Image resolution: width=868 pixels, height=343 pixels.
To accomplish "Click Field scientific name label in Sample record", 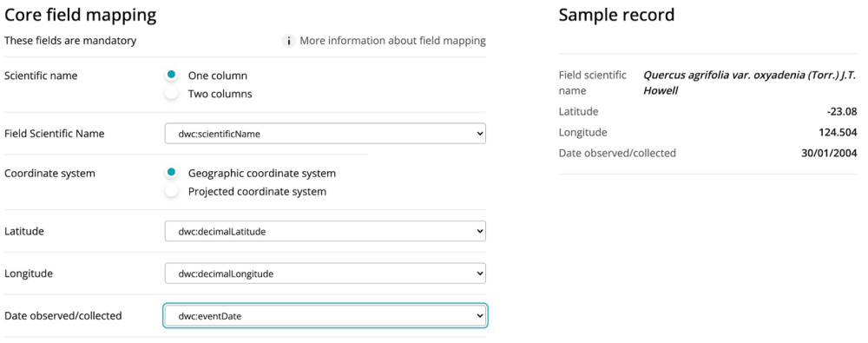I will point(593,82).
